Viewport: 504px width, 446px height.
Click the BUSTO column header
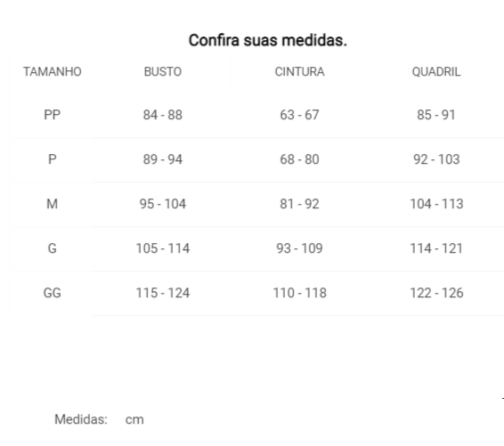point(163,71)
